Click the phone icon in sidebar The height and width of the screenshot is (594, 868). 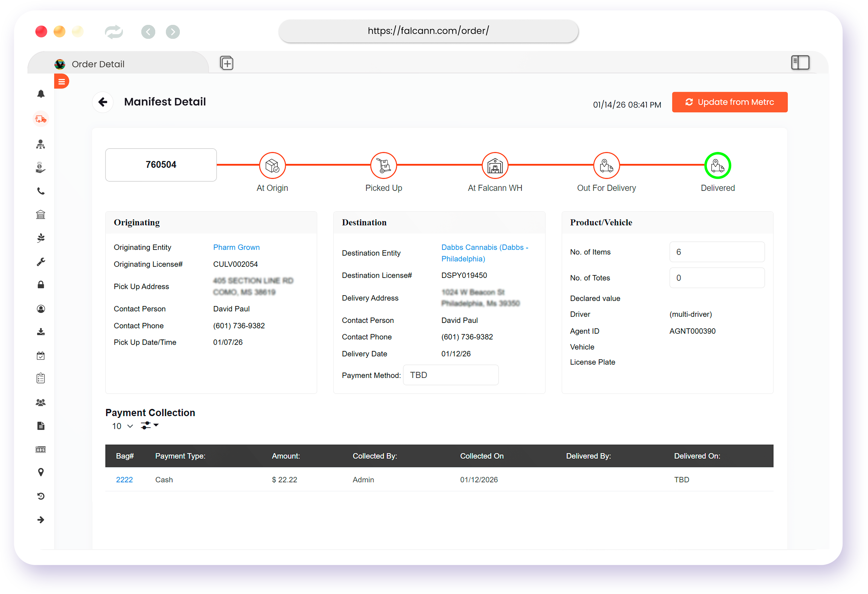[x=41, y=191]
